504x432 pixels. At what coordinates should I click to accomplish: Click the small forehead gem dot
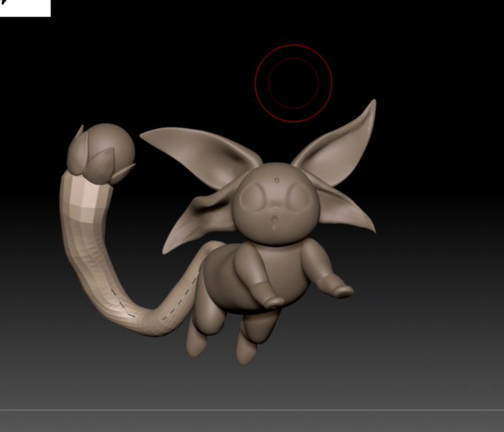tap(276, 181)
